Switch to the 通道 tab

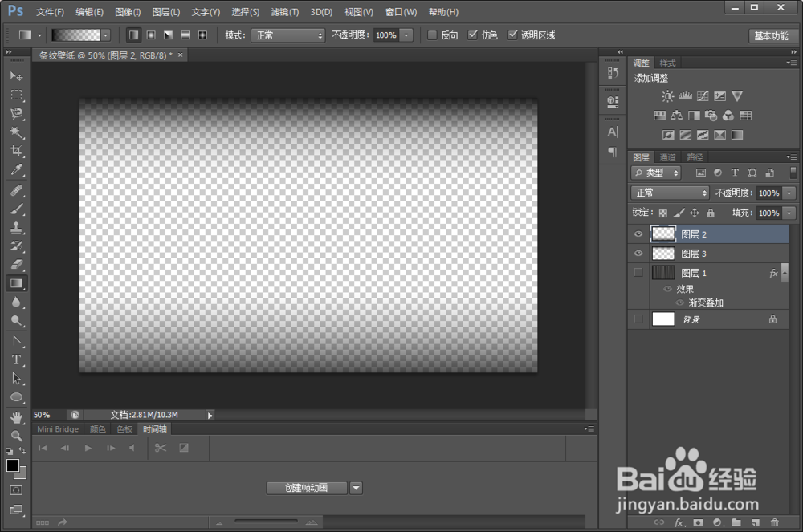click(x=667, y=157)
